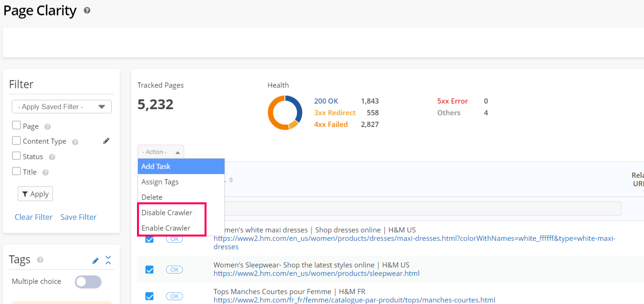
Task: Collapse the Tags panel with chevron icon
Action: click(x=109, y=260)
